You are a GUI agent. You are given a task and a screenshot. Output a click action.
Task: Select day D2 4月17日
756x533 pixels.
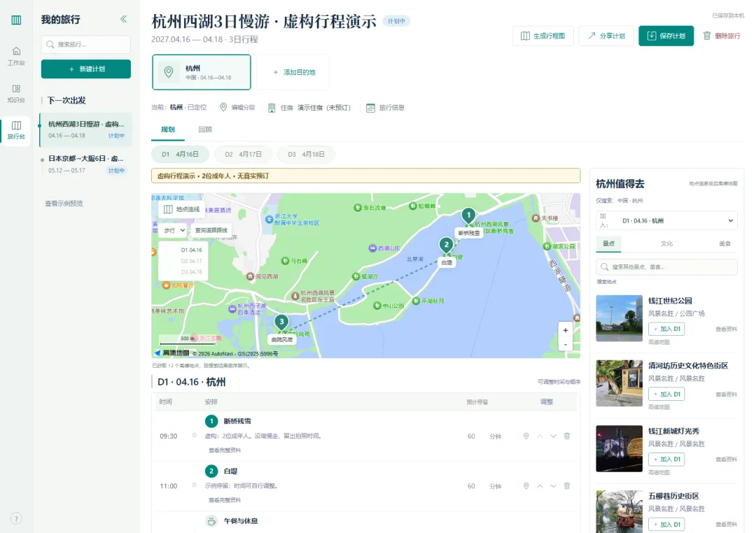(243, 154)
